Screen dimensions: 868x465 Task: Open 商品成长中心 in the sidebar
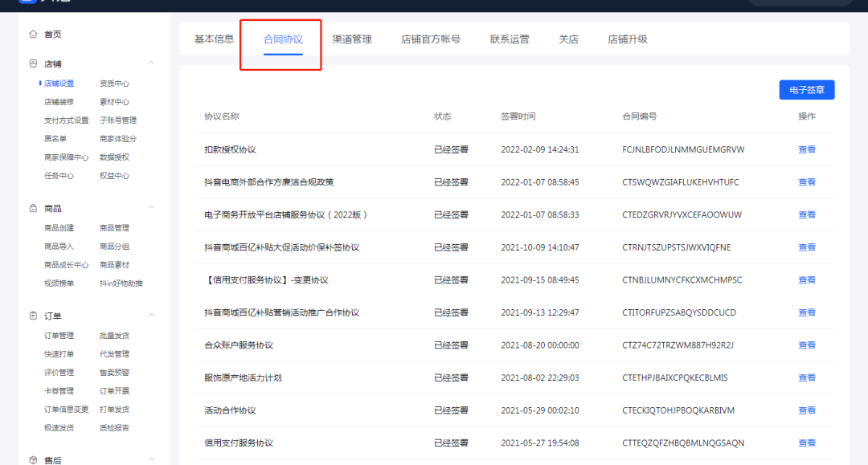pos(67,265)
